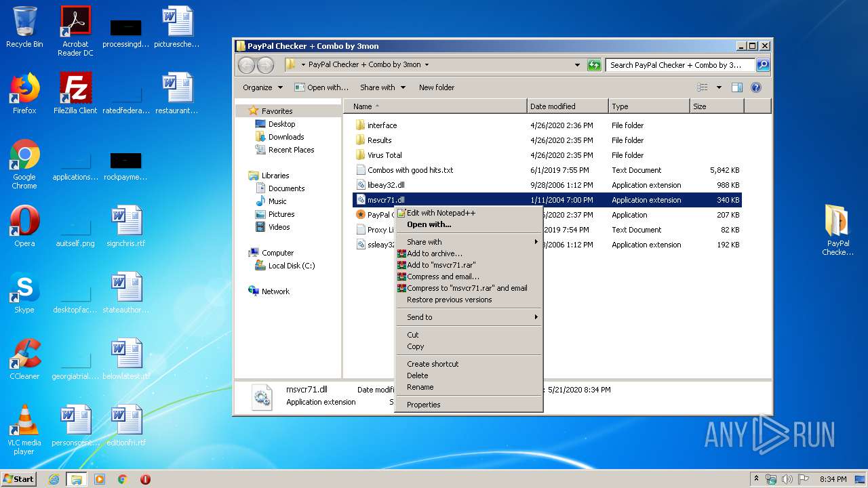Refresh the folder view using address bar button
Image resolution: width=868 pixels, height=488 pixels.
click(x=594, y=65)
